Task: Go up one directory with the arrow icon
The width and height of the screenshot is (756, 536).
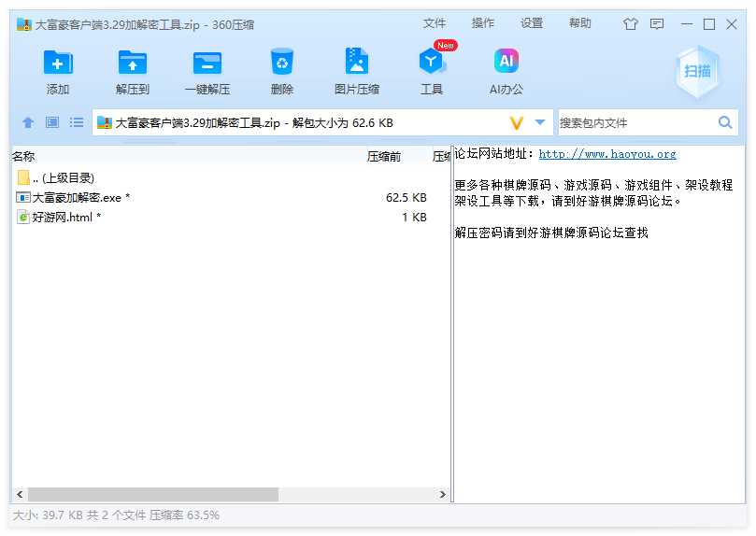Action: [28, 122]
